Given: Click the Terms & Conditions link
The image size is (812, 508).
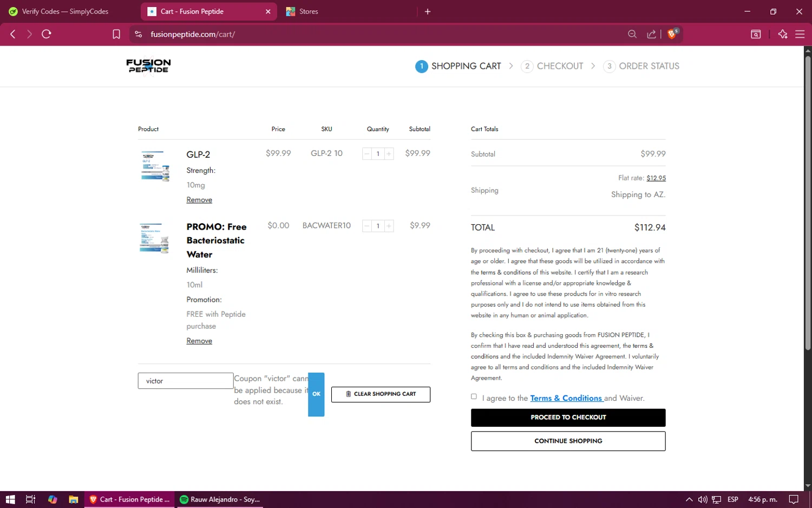Looking at the screenshot, I should (x=566, y=398).
